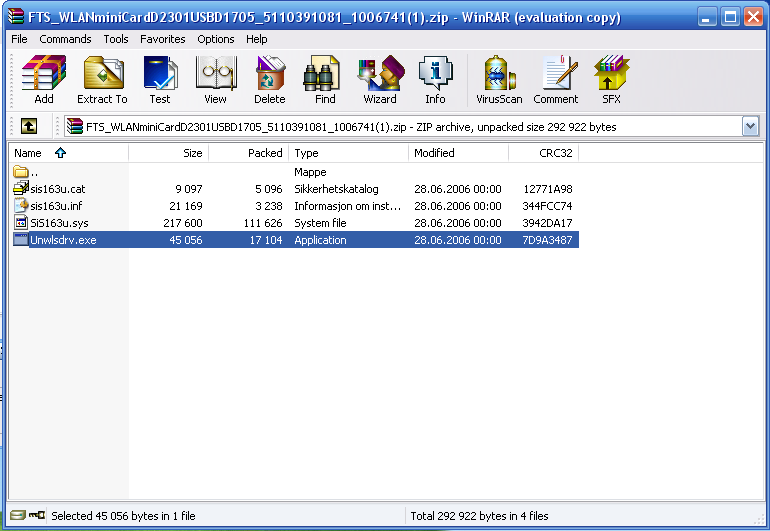Sort by Name column header
Screen dimensions: 770x531
click(69, 153)
